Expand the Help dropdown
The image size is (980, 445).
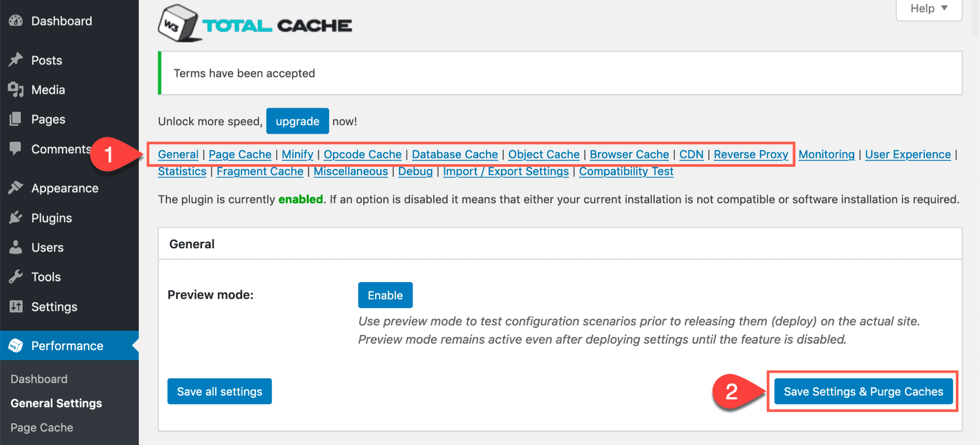click(x=928, y=8)
